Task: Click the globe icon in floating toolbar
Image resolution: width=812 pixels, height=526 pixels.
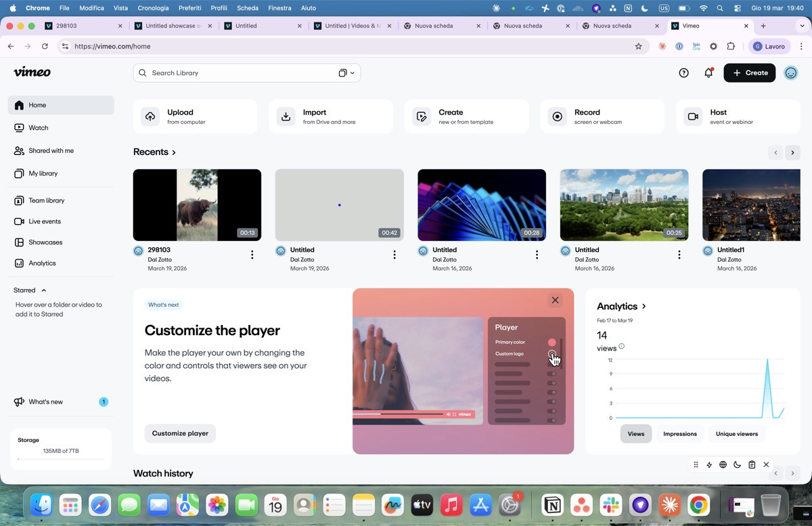Action: [723, 464]
